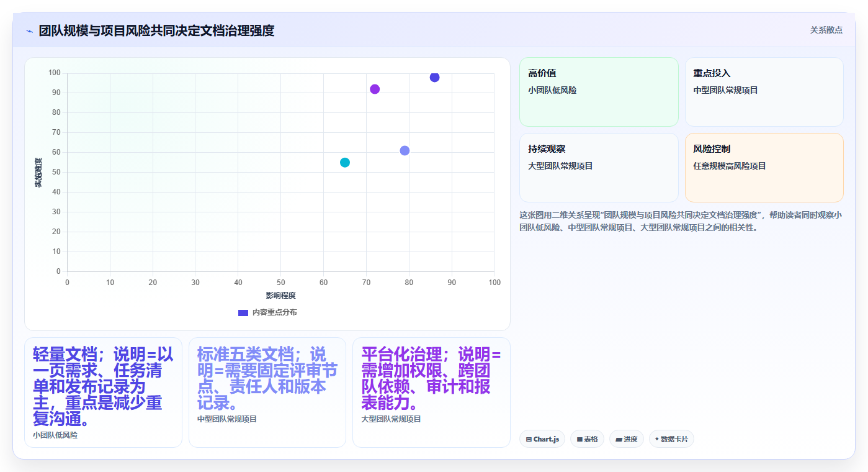
Task: Click the 进度 tag icon
Action: pos(619,439)
